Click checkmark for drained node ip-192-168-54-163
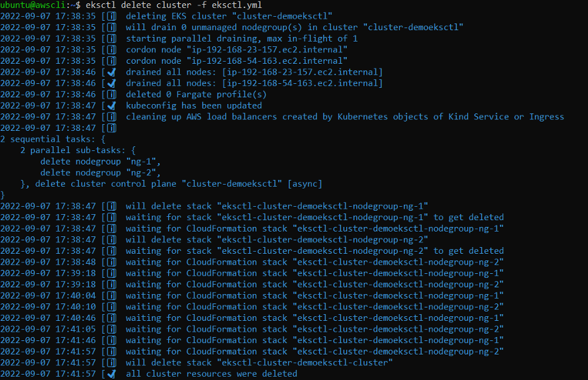The height and width of the screenshot is (380, 588). pyautogui.click(x=111, y=83)
